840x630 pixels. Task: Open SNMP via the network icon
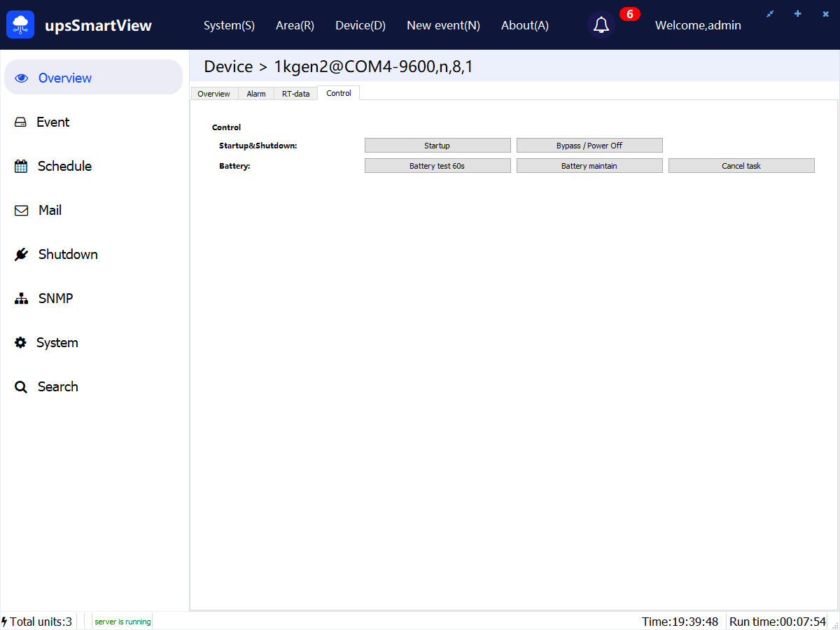(x=21, y=299)
